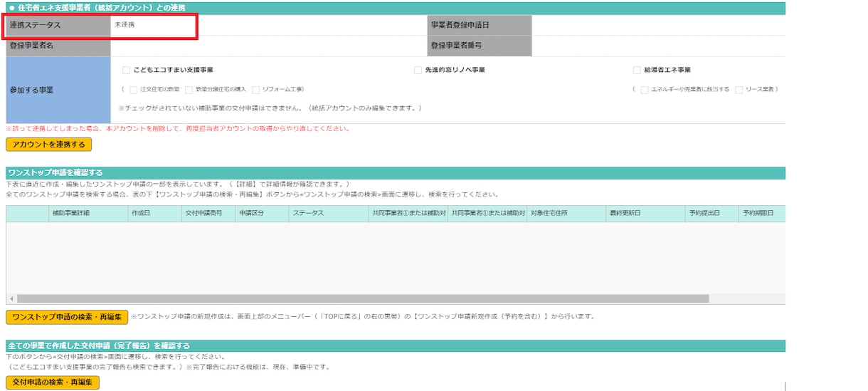Check the 給湯省エネ事業 checkbox
868x391 pixels.
pos(637,71)
